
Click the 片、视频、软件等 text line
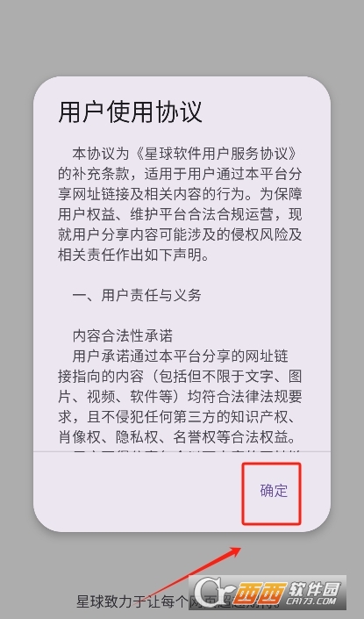pos(180,397)
